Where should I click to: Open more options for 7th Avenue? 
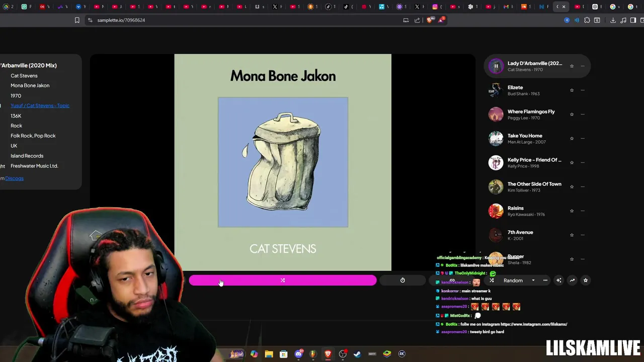[x=583, y=235]
